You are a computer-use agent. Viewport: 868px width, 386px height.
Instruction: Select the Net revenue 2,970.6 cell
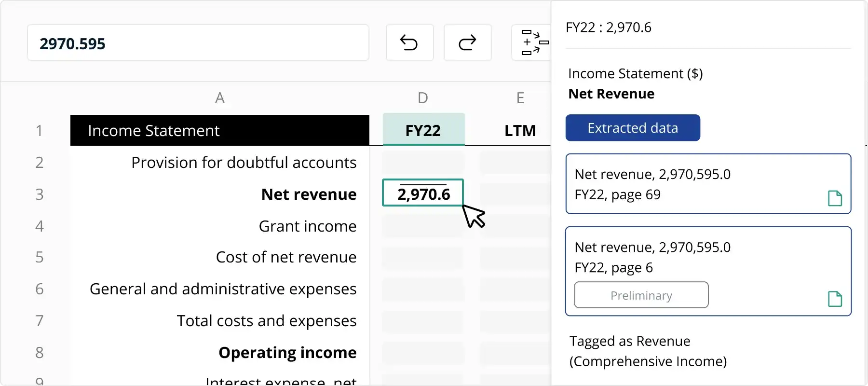click(423, 193)
